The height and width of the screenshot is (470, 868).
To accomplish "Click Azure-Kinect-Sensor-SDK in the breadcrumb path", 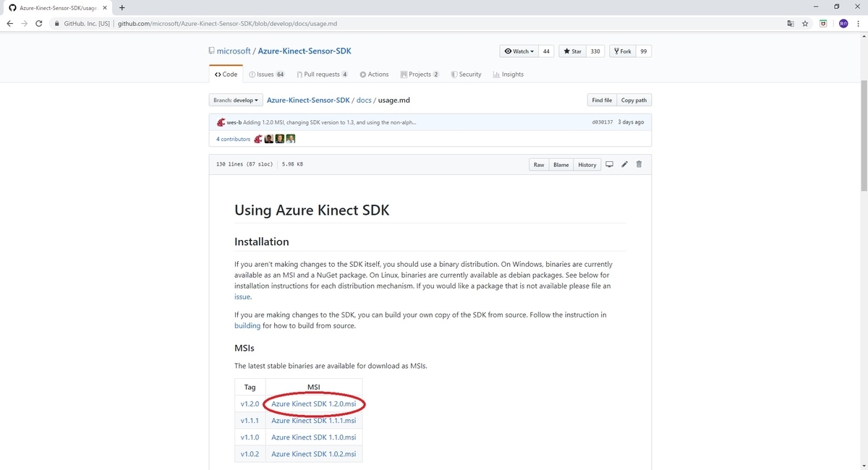I will tap(308, 101).
